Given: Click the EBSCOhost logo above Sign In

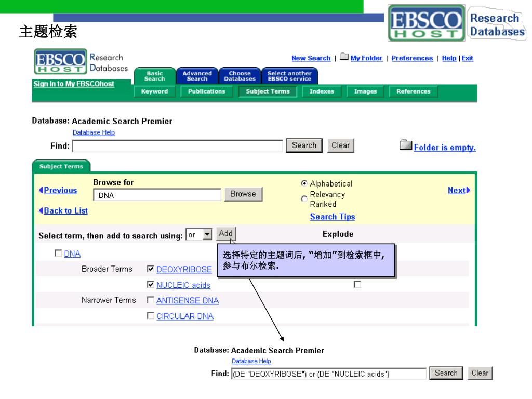Looking at the screenshot, I should point(60,61).
